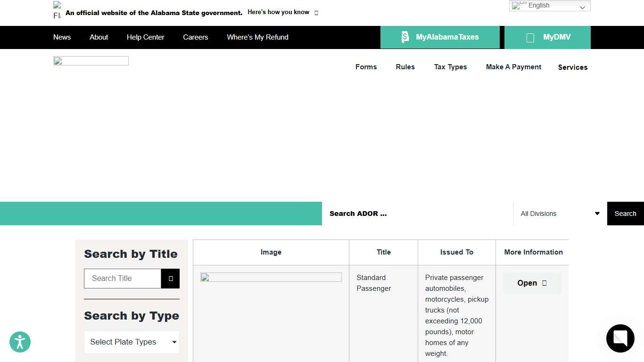
Task: Click the black Search button
Action: point(625,214)
